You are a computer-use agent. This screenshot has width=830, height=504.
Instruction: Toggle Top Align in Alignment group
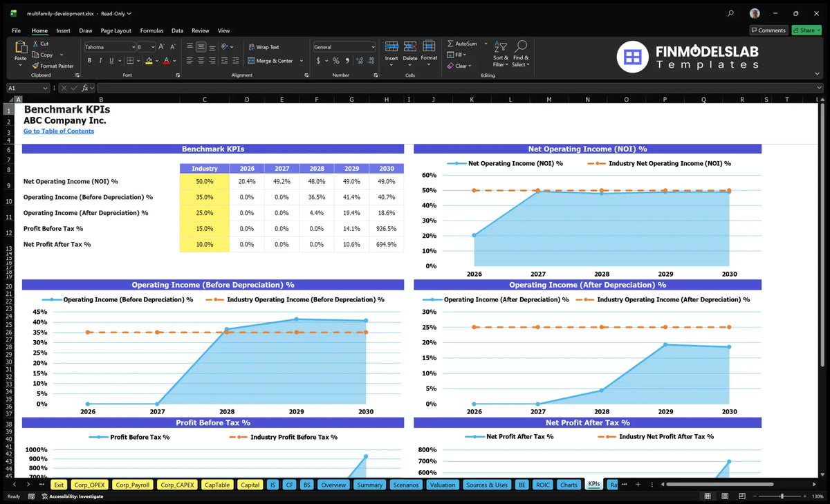click(190, 47)
